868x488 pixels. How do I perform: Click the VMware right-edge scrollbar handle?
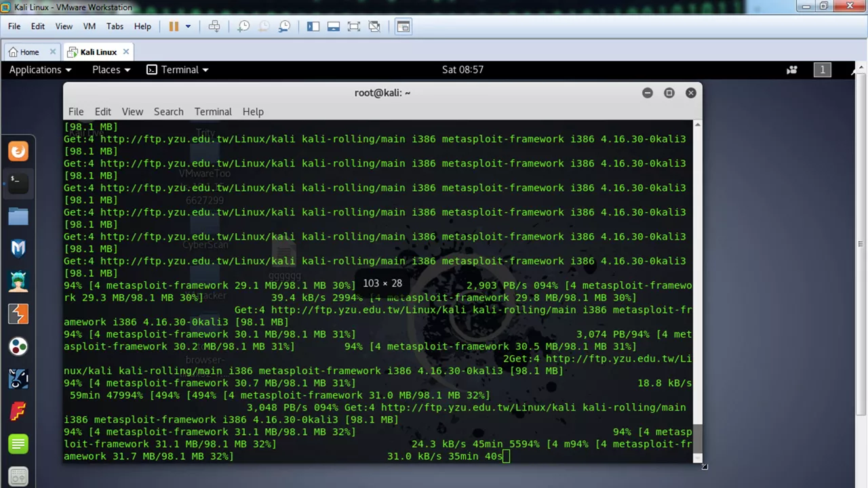tap(861, 244)
